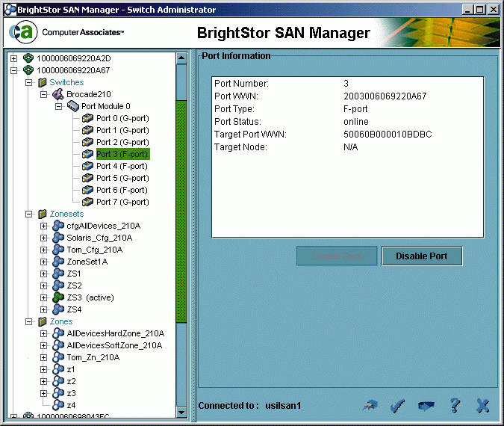Click the z4 zone icon
Screen dimensions: 504x426
58,405
